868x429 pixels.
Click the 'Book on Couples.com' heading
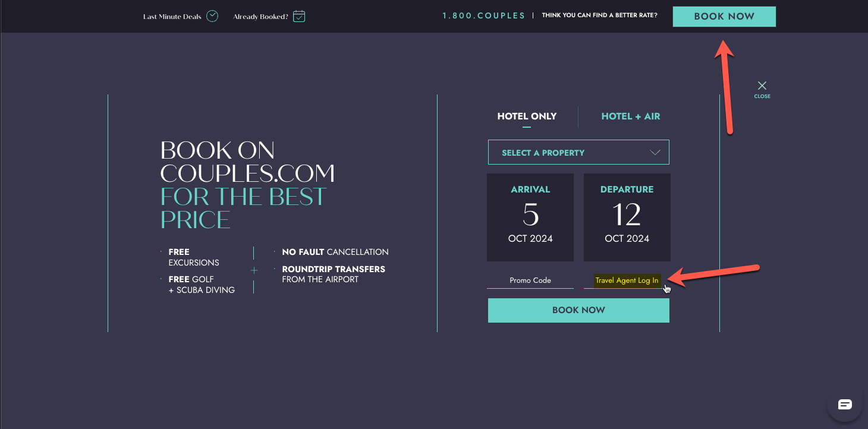point(247,162)
